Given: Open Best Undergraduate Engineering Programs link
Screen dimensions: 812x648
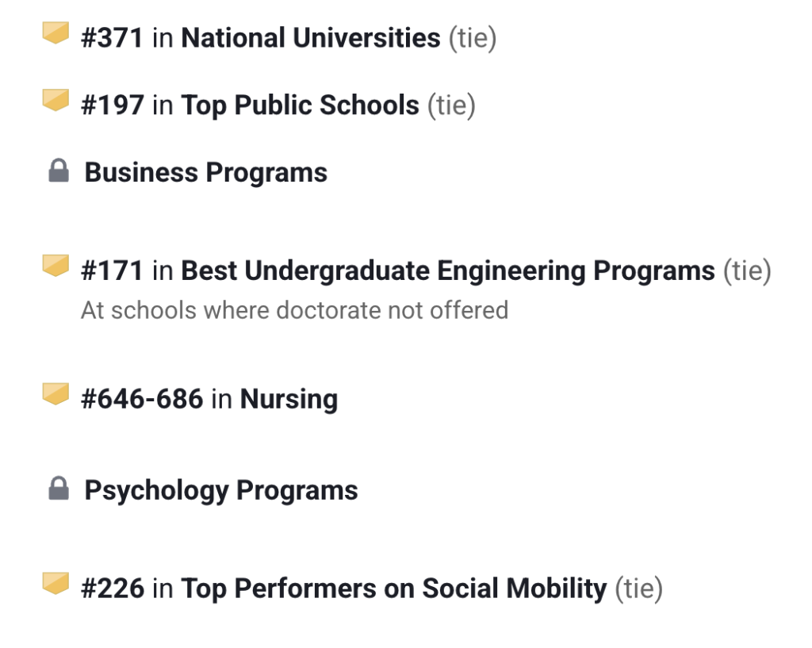Looking at the screenshot, I should point(448,271).
